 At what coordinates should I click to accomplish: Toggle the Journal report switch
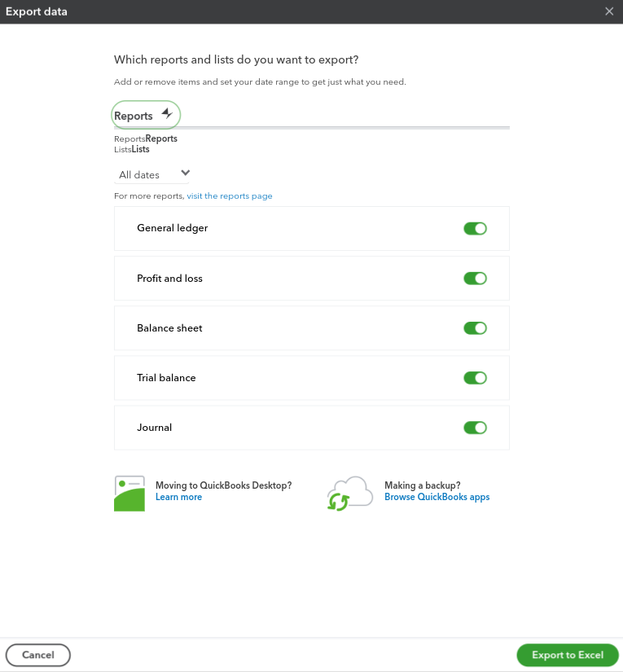coord(475,428)
